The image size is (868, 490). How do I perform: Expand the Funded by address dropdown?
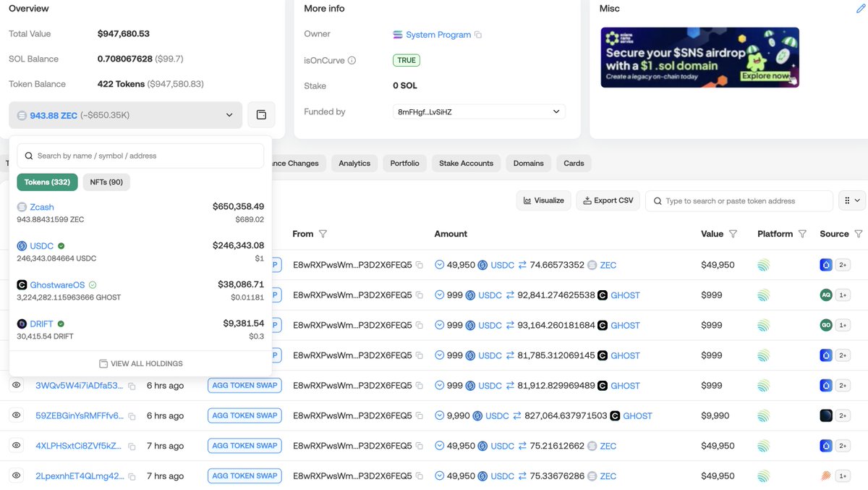556,111
